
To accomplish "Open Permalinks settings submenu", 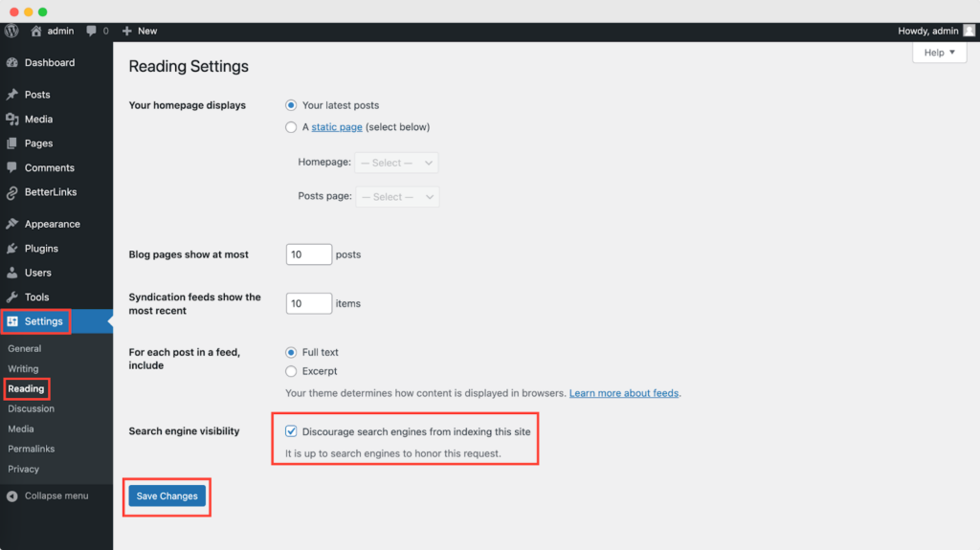I will coord(32,449).
